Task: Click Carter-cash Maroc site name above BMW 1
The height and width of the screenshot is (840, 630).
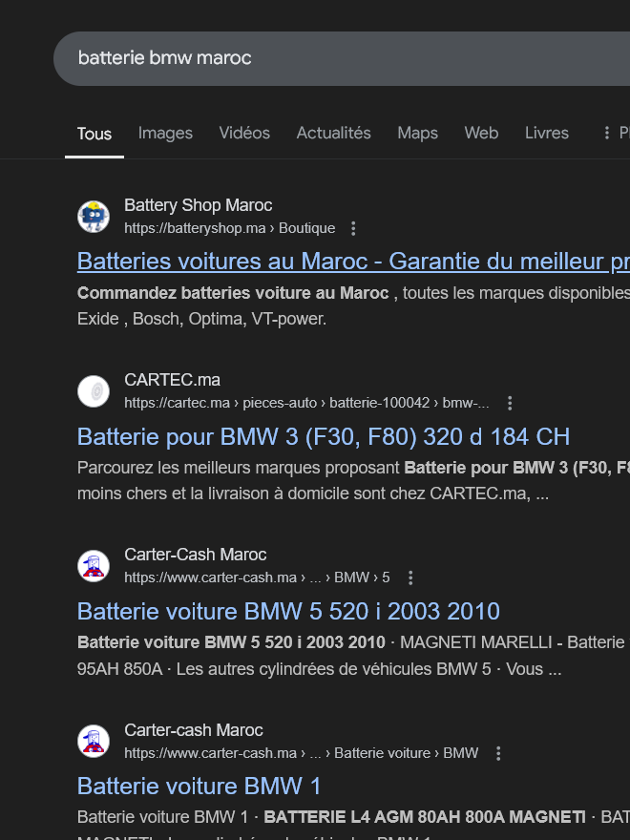Action: tap(194, 730)
